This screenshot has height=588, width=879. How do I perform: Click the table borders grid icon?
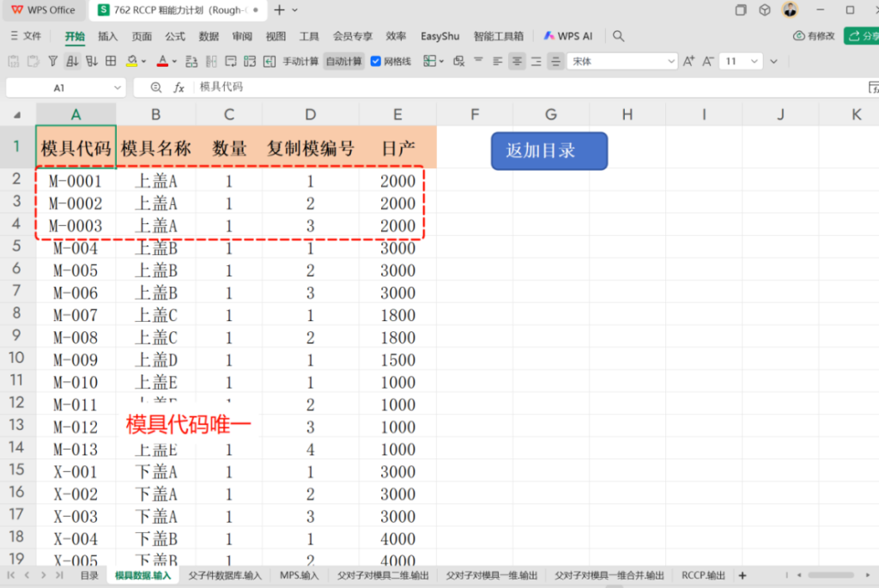[111, 61]
